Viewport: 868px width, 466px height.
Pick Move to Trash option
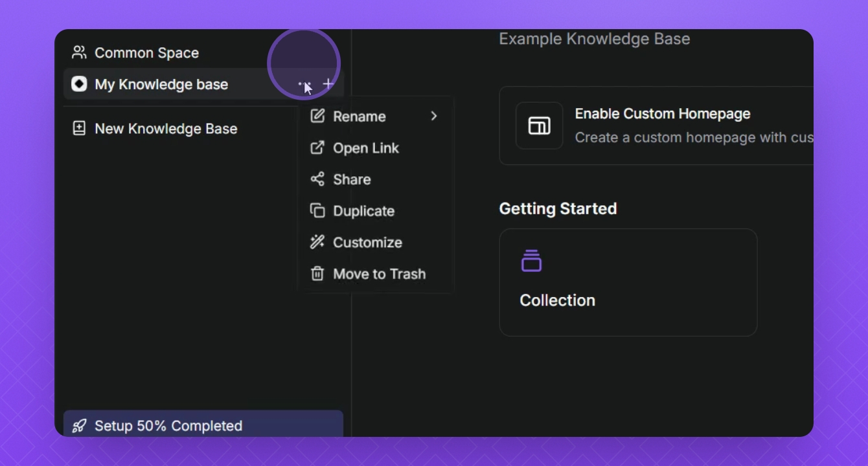tap(379, 274)
